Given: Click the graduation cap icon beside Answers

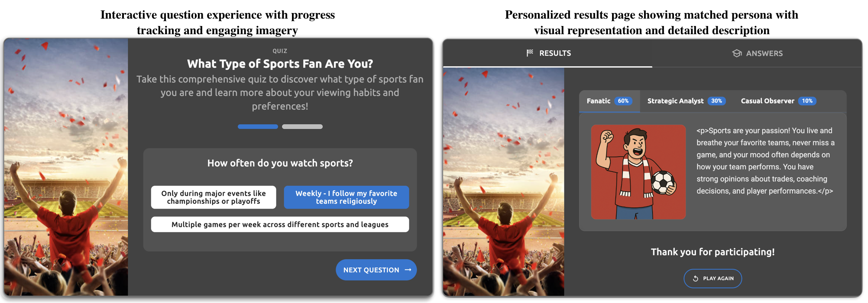Looking at the screenshot, I should [737, 53].
